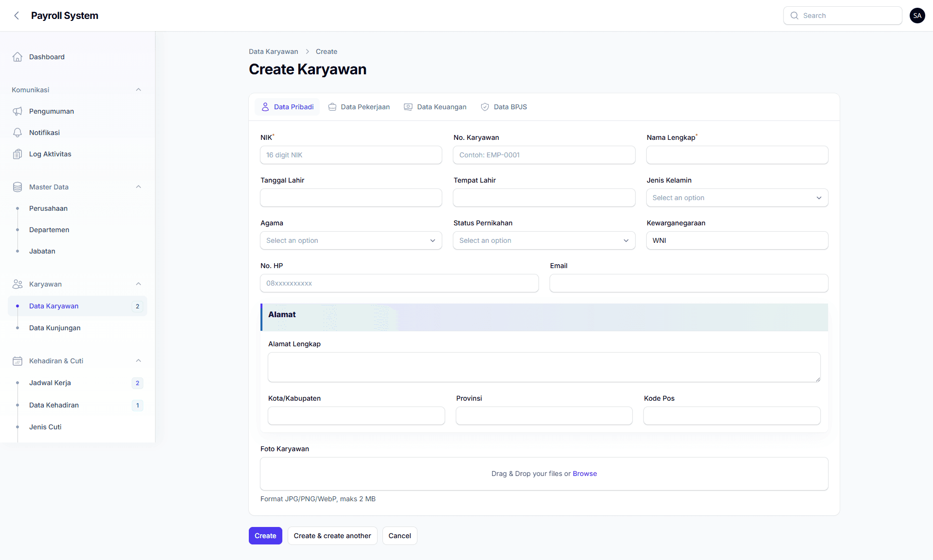Collapse the Karyawan group chevron
This screenshot has width=933, height=560.
tap(138, 284)
